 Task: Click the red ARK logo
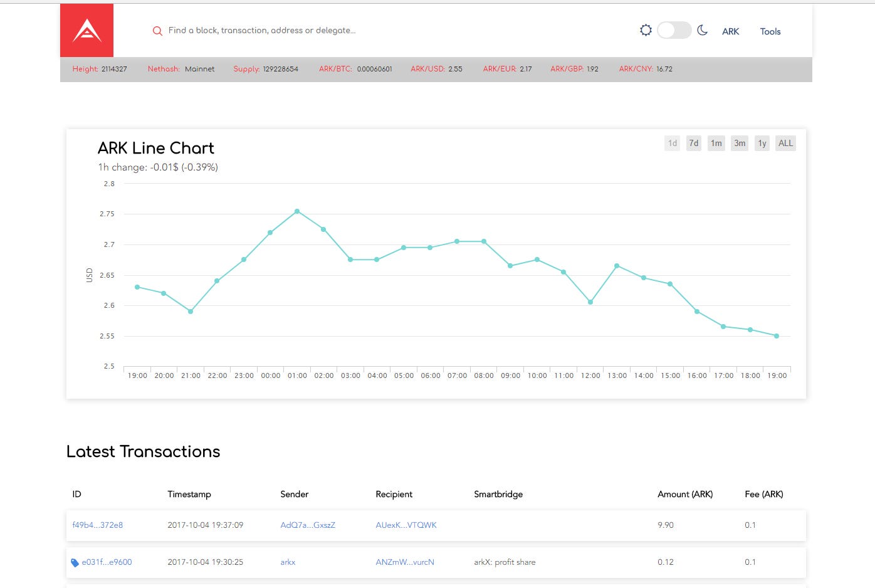[86, 30]
